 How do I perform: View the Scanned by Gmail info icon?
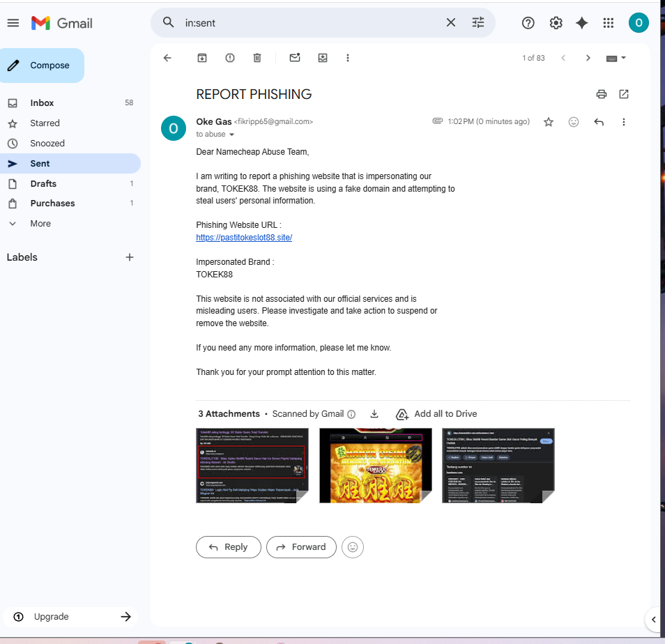[351, 414]
